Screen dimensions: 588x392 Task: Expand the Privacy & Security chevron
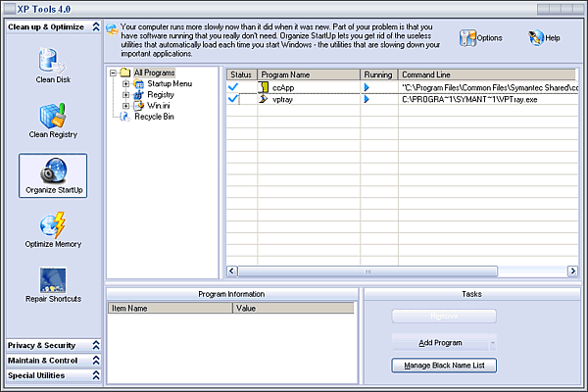[96, 345]
